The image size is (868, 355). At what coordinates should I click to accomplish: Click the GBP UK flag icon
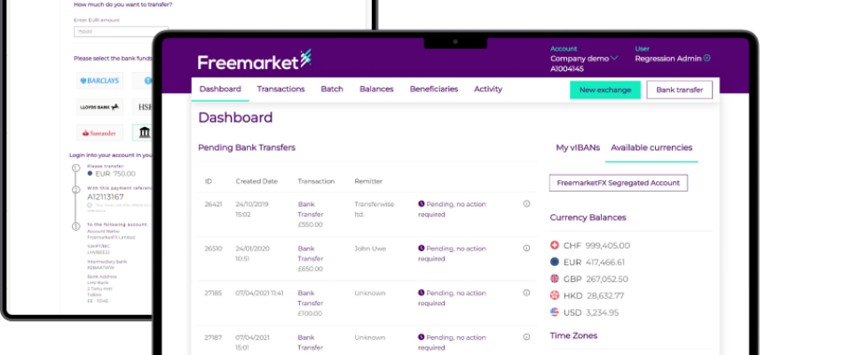tap(555, 279)
